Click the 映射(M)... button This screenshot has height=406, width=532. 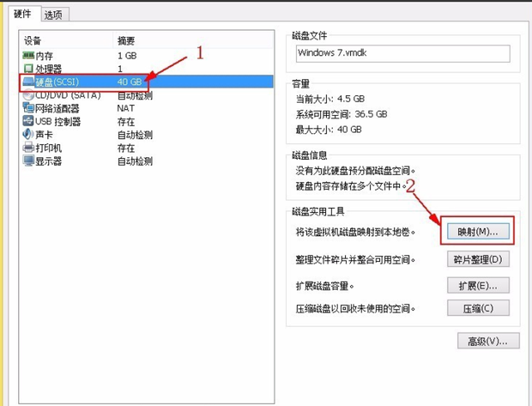click(x=478, y=232)
